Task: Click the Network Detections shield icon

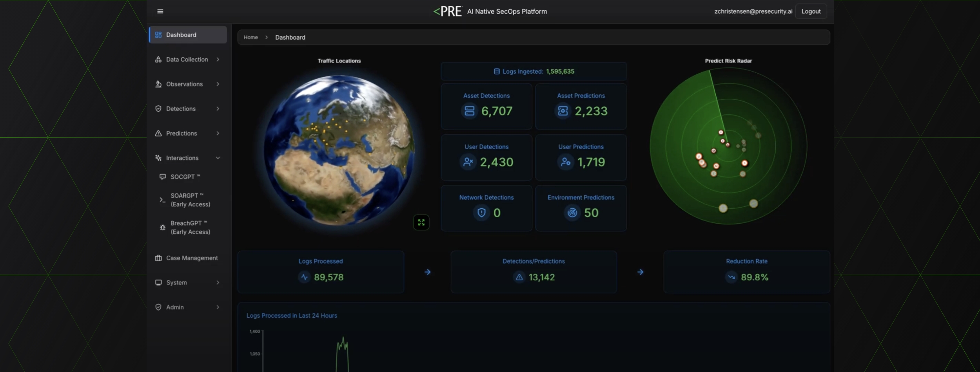Action: [481, 213]
